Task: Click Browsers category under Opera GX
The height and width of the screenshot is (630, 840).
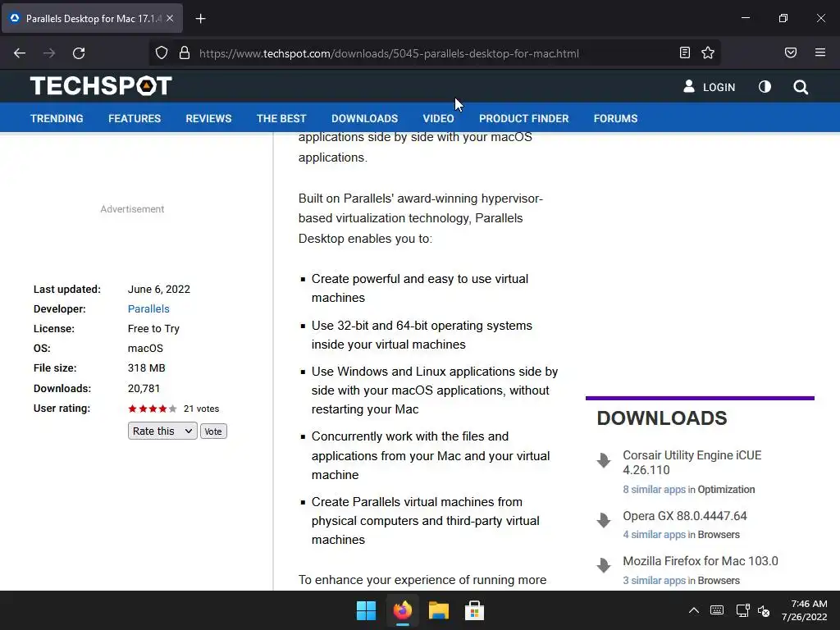Action: point(719,534)
